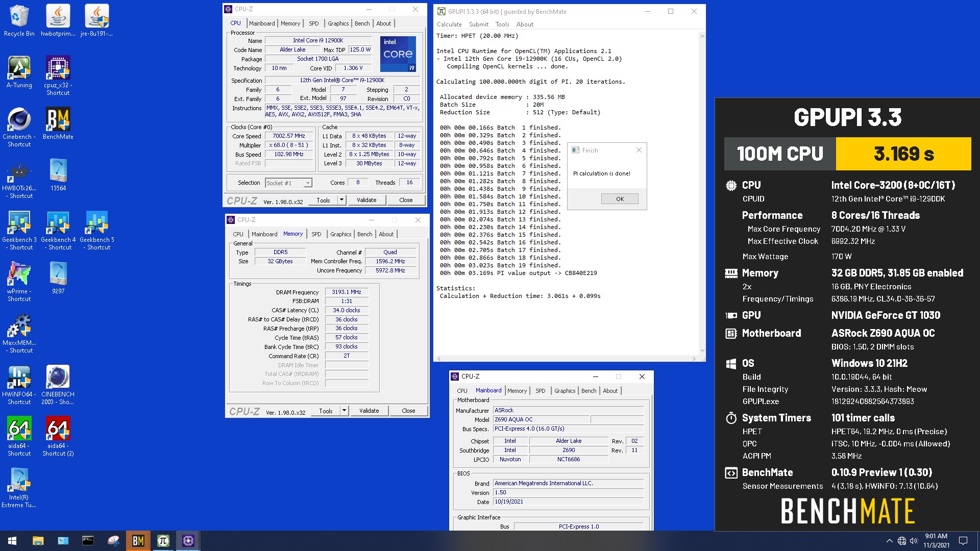The image size is (980, 551).
Task: Launch CINEBENCH 2003 Shortcut icon
Action: pos(58,385)
